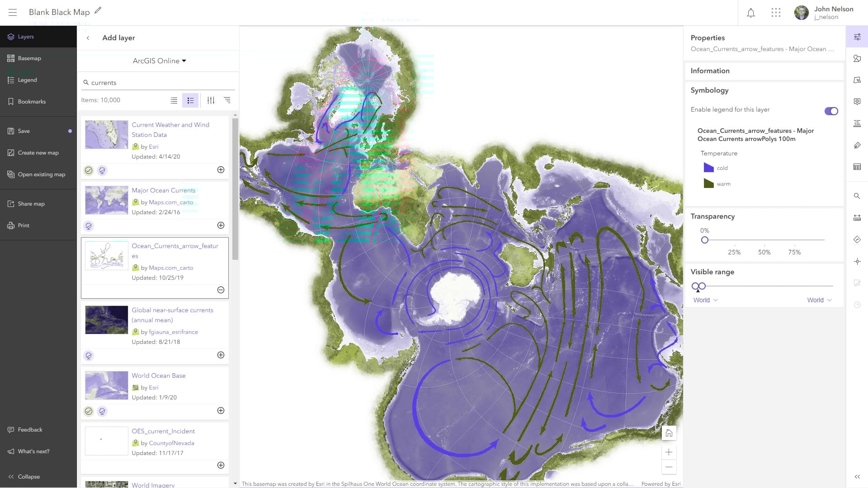Image resolution: width=868 pixels, height=488 pixels.
Task: Open the map search tool
Action: [857, 196]
